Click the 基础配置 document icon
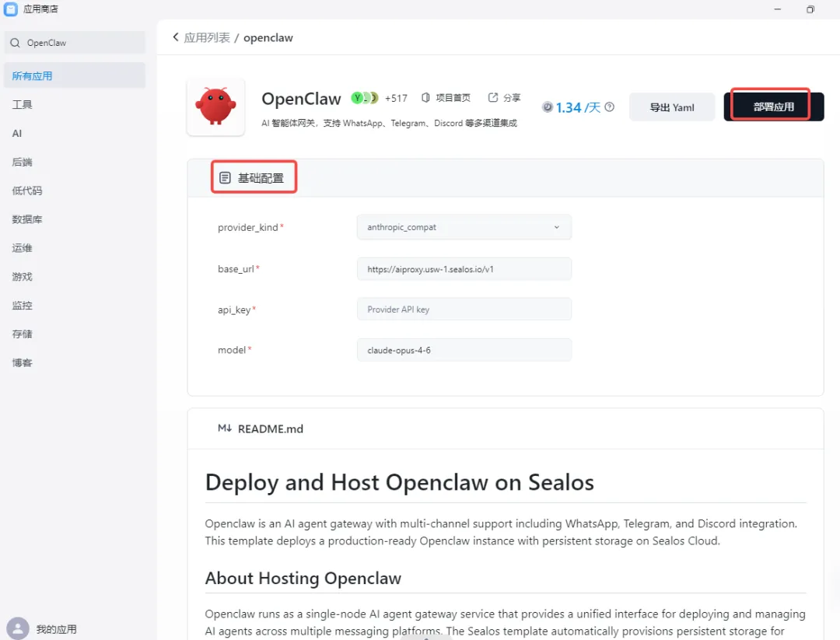 (x=225, y=178)
